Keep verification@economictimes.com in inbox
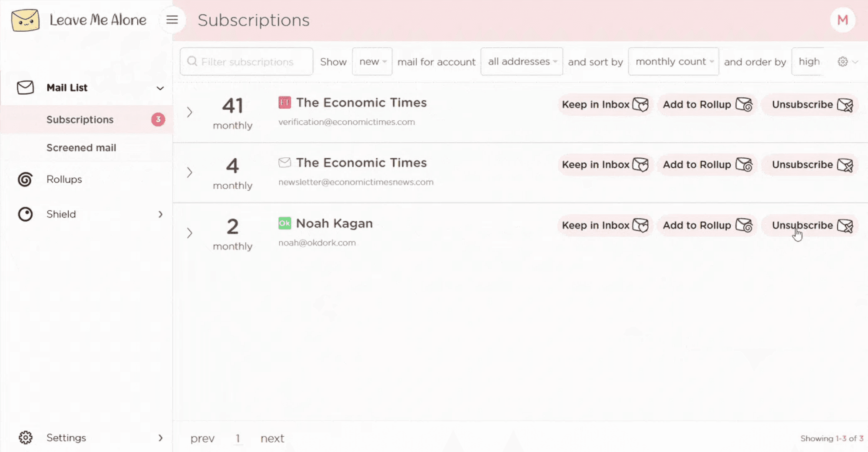 pos(604,105)
